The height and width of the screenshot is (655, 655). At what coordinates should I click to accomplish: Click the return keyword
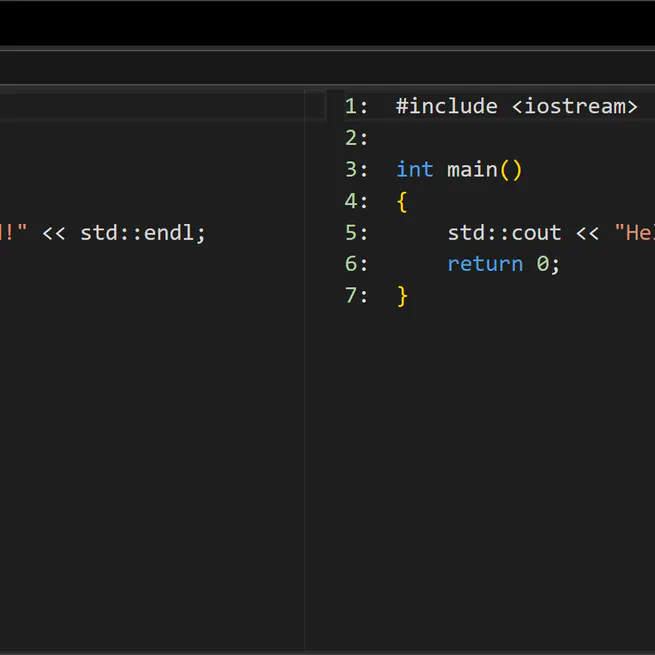[485, 264]
